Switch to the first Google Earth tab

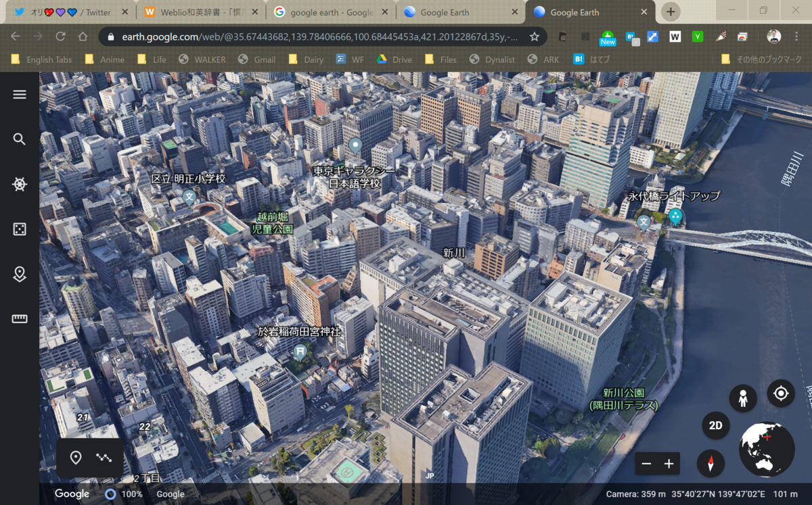[x=460, y=12]
